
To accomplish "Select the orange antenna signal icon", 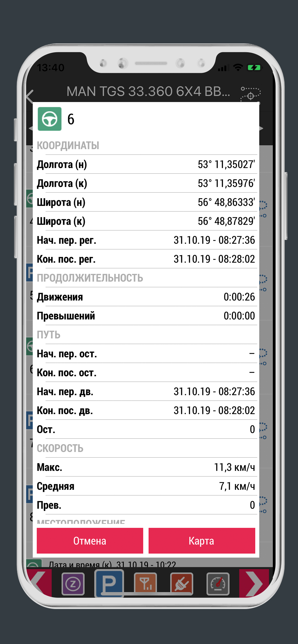I will 145,584.
